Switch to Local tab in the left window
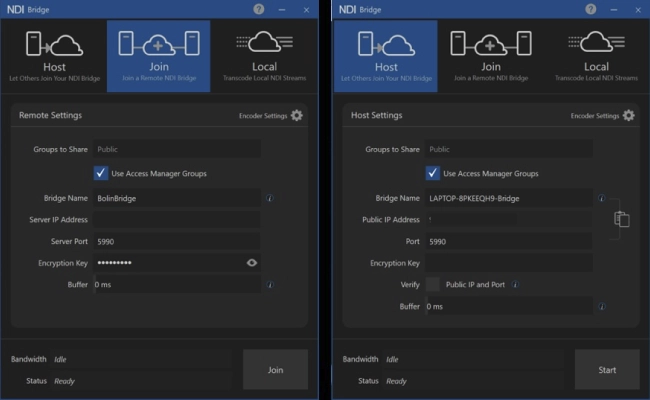The width and height of the screenshot is (650, 400). coord(264,56)
